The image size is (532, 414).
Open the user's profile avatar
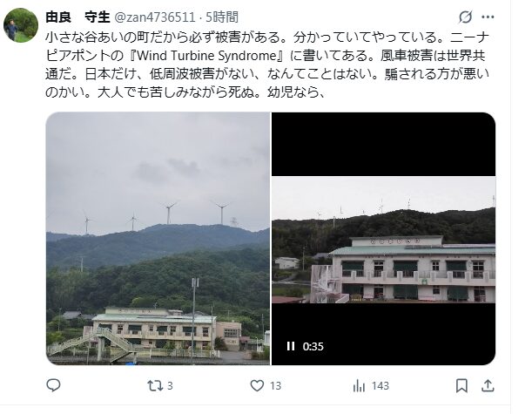pos(21,25)
